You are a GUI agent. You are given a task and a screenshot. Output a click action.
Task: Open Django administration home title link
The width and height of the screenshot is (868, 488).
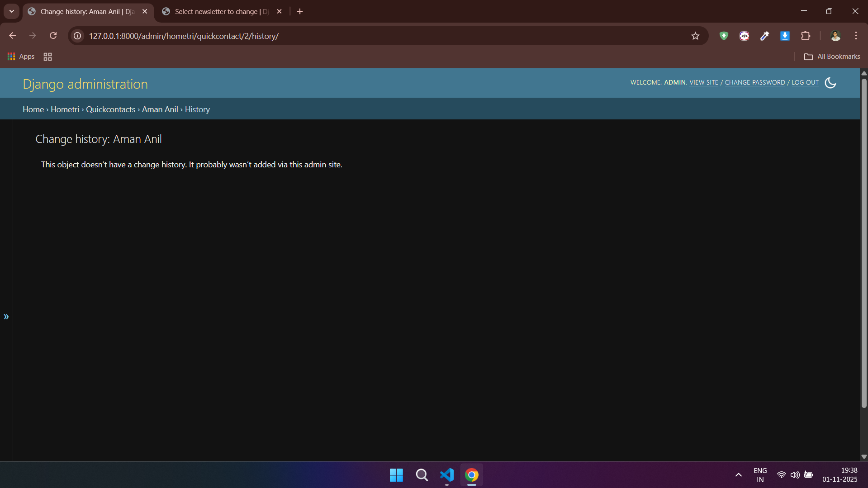pos(85,84)
